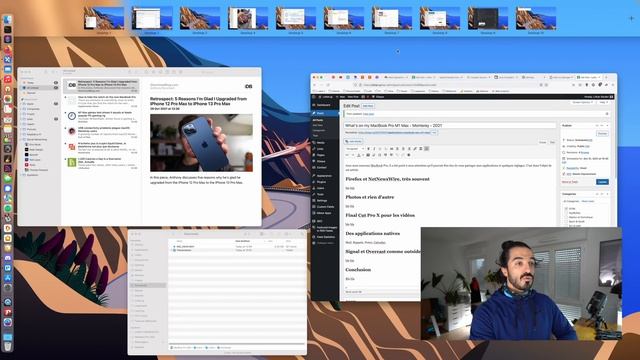Click Add Media button above editor
640x360 pixels.
tap(353, 141)
